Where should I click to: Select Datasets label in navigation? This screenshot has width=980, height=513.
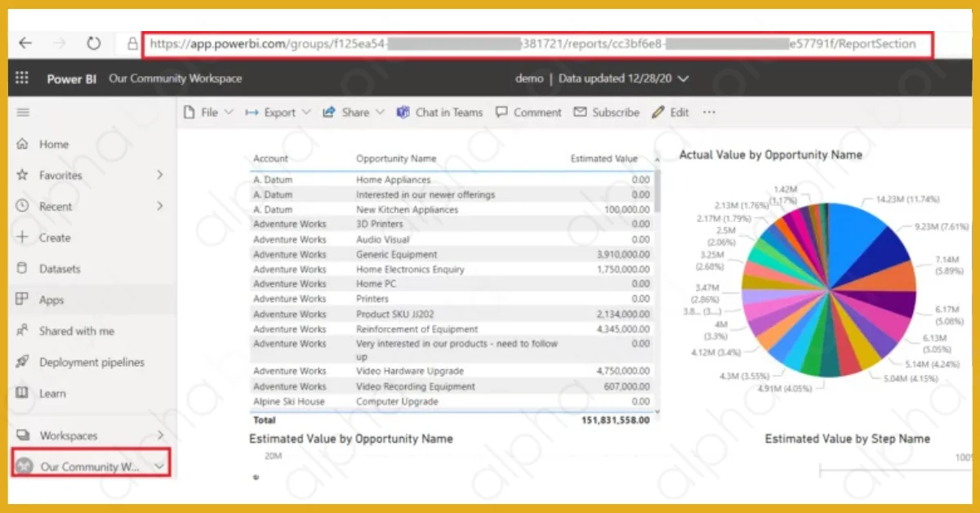point(60,269)
